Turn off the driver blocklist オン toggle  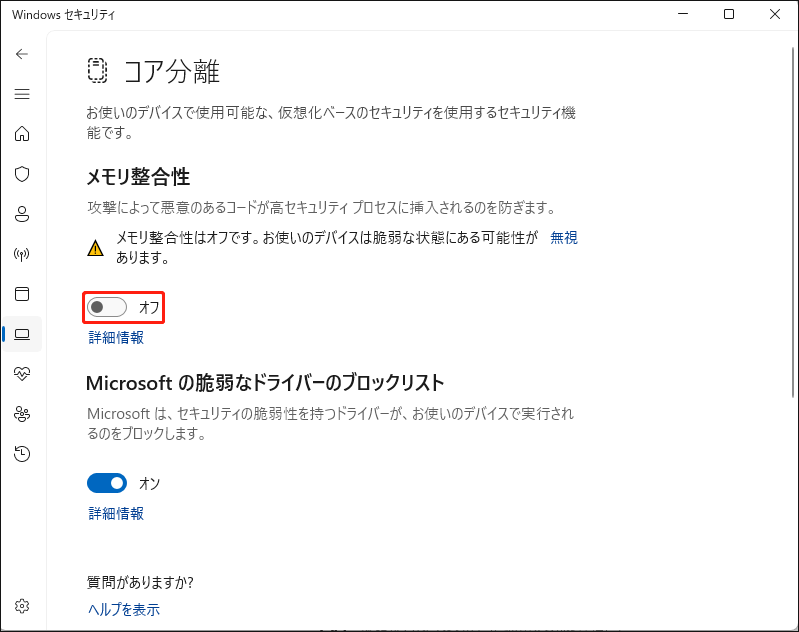tap(107, 483)
